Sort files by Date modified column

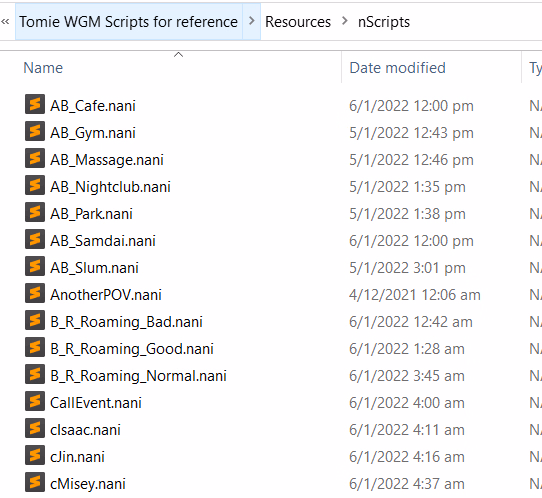point(397,68)
